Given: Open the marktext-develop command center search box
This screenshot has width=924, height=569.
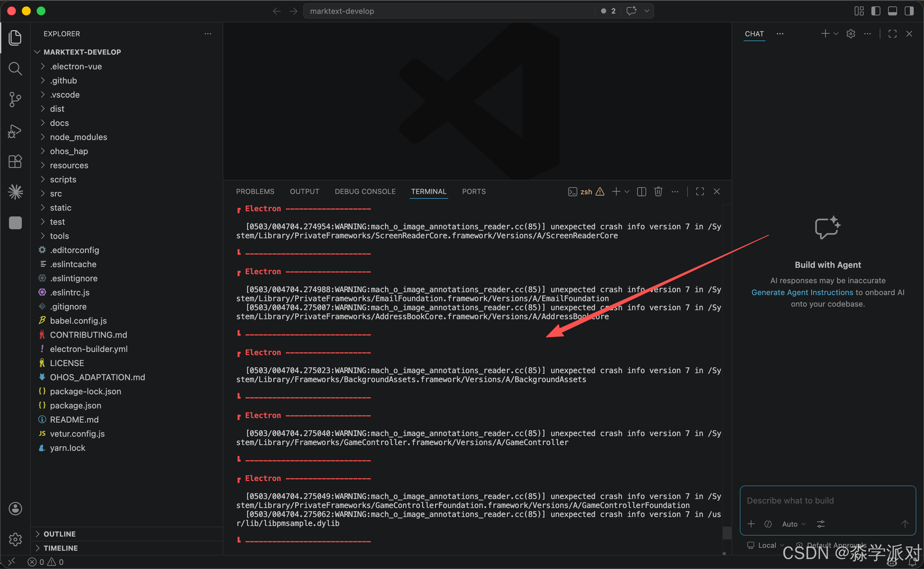Looking at the screenshot, I should click(449, 11).
